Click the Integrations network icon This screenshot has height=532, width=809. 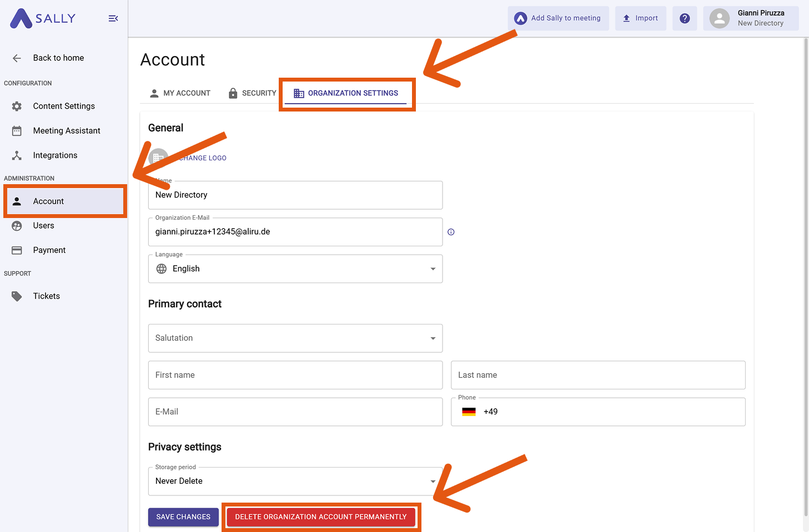pos(17,155)
